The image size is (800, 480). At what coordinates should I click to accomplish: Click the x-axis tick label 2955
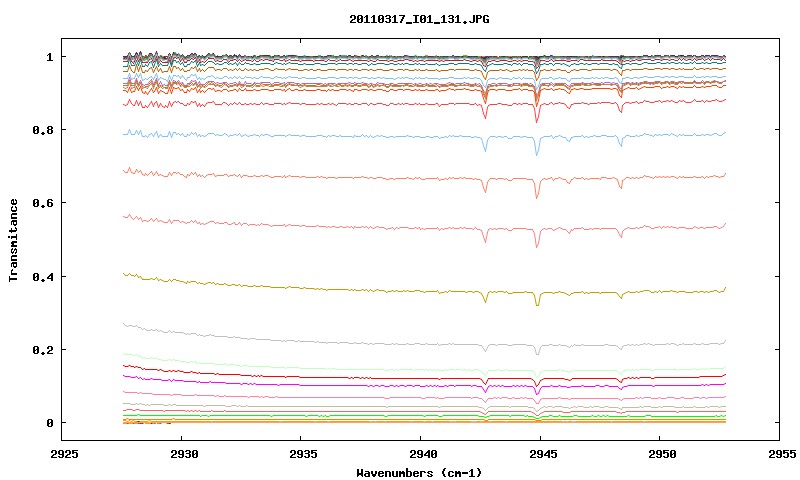point(781,454)
